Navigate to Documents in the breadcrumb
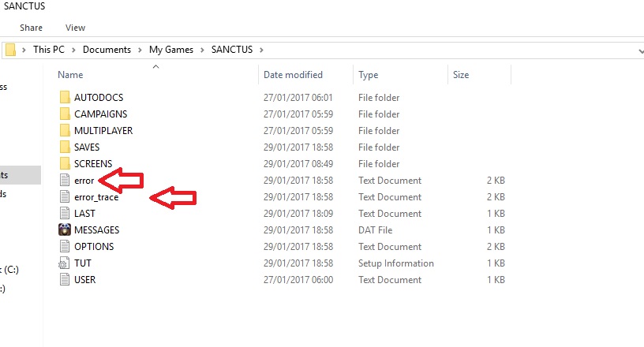 coord(107,50)
